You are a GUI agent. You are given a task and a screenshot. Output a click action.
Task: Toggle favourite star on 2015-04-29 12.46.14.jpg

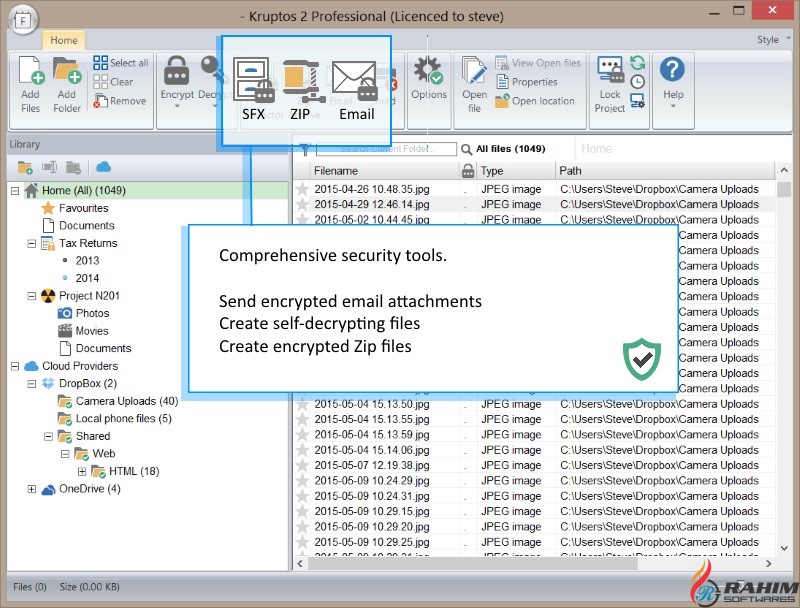302,204
